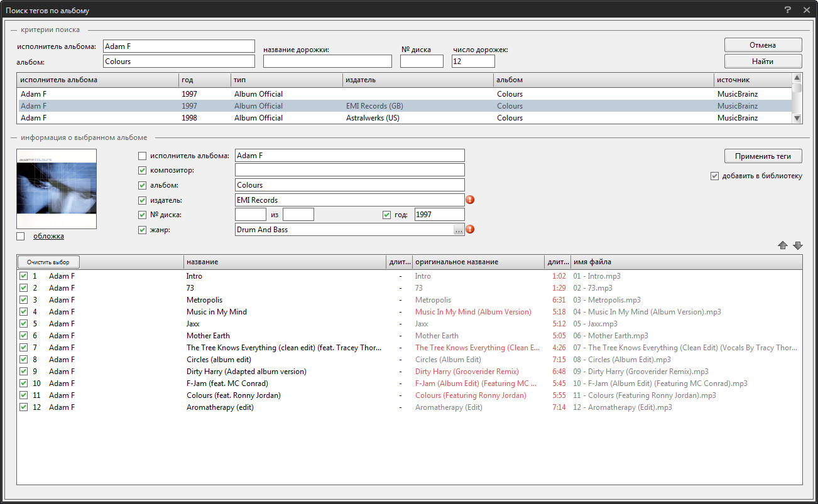Uncheck track 3 Metropolis checkbox

coord(23,299)
